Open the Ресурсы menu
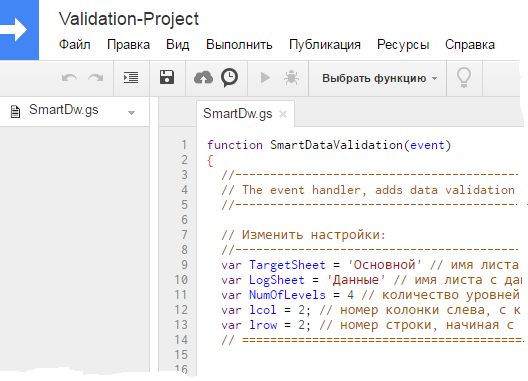Viewport: 528px width, 381px height. click(x=403, y=45)
